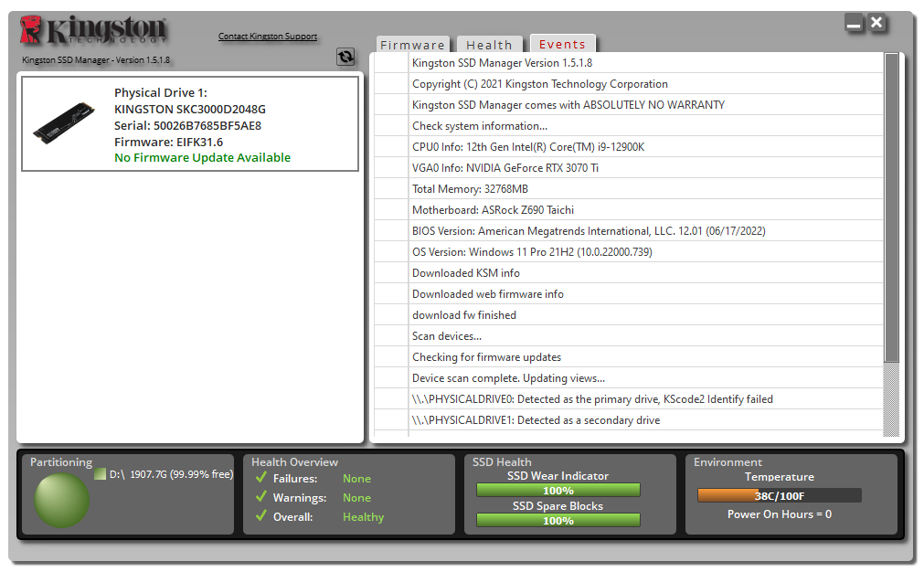Click the 'Environment' panel heading

tap(728, 461)
